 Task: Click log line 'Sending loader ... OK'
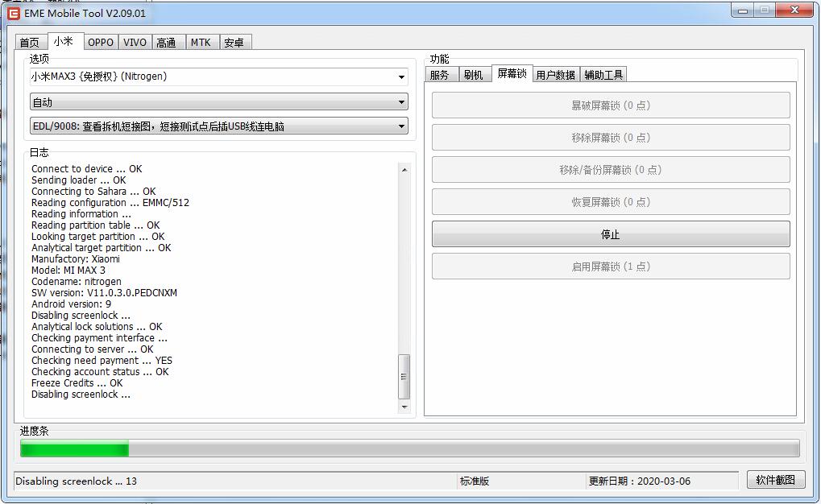coord(78,180)
